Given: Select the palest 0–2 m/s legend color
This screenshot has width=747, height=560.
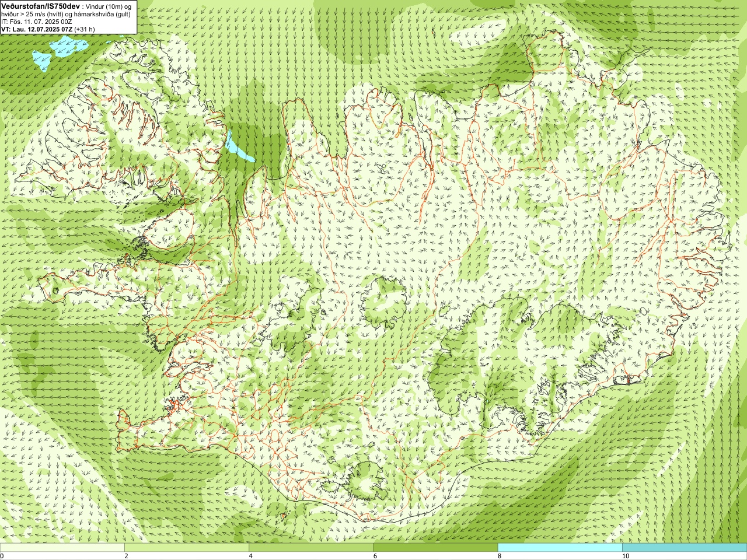Looking at the screenshot, I should tap(62, 548).
